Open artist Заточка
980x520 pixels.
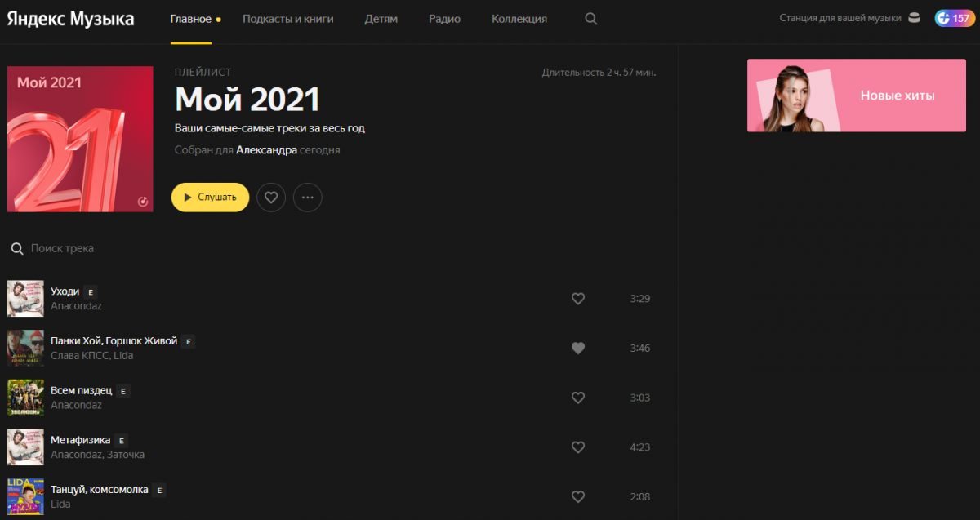pos(126,455)
